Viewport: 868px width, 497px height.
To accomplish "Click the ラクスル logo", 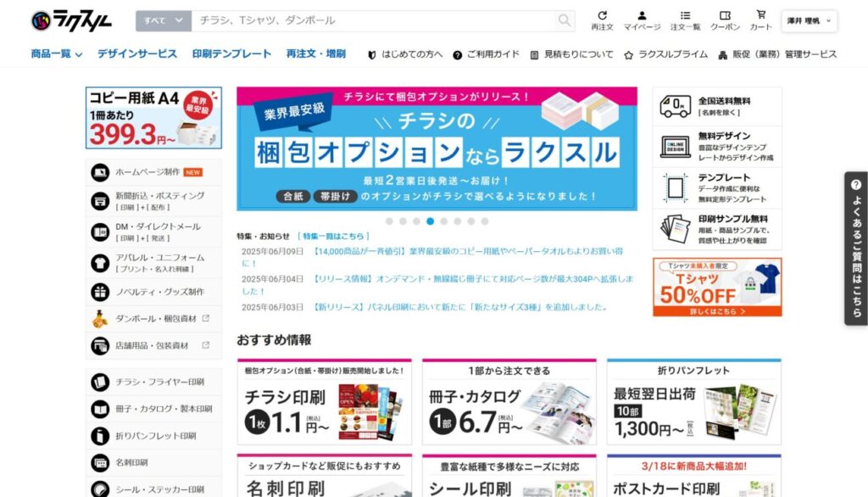I will pyautogui.click(x=71, y=21).
